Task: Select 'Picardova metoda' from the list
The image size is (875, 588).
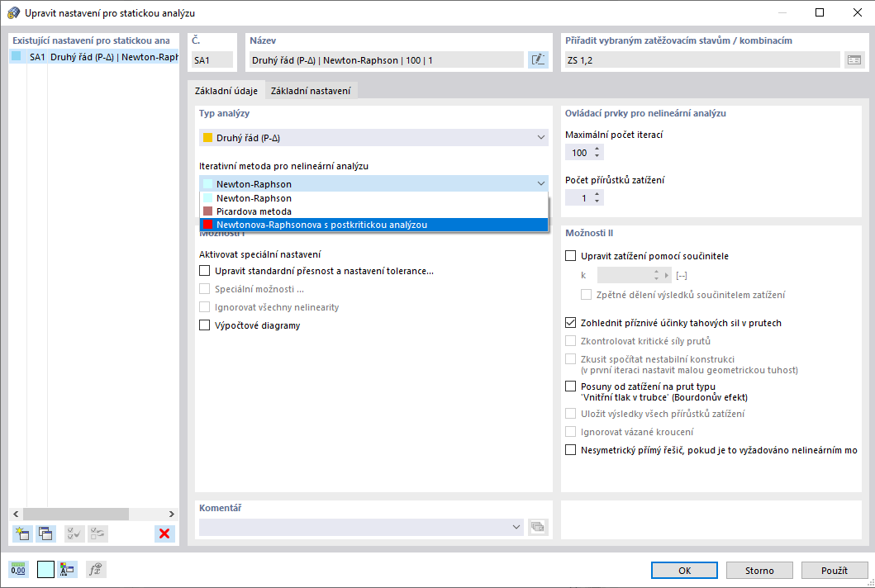Action: (x=254, y=211)
